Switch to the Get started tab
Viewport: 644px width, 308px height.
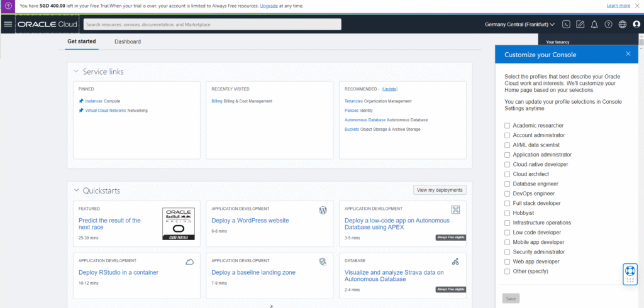click(82, 41)
